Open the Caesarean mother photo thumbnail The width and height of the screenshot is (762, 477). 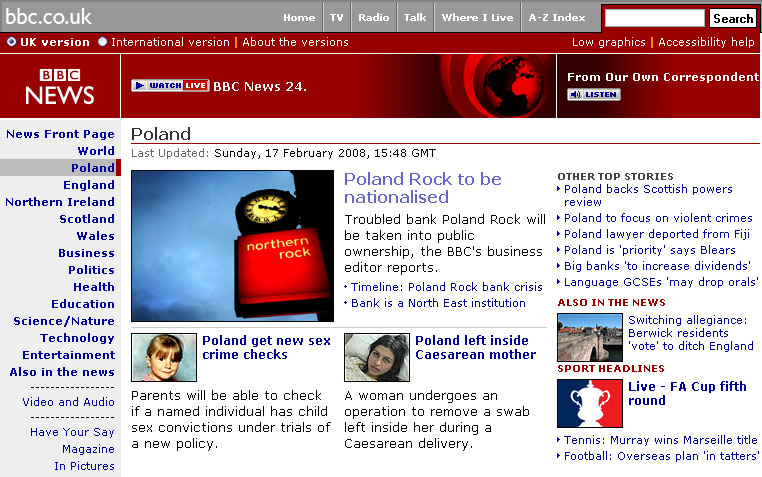click(377, 358)
